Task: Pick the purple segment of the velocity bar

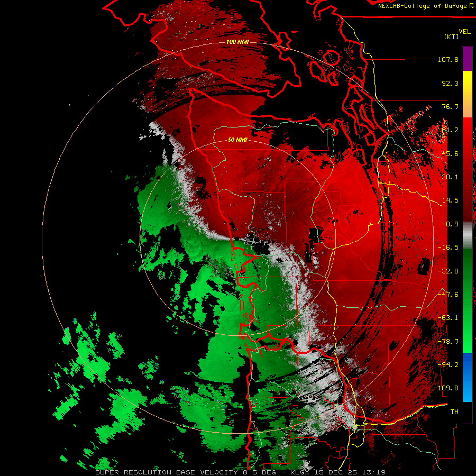Action: [x=468, y=59]
